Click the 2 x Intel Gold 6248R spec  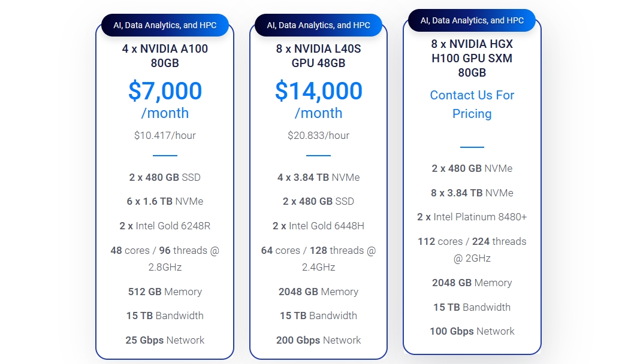click(165, 226)
